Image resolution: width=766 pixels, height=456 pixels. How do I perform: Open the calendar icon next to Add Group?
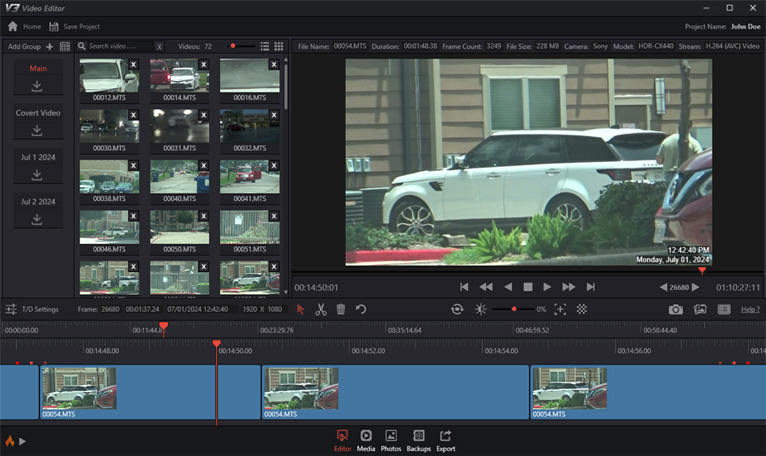[65, 46]
